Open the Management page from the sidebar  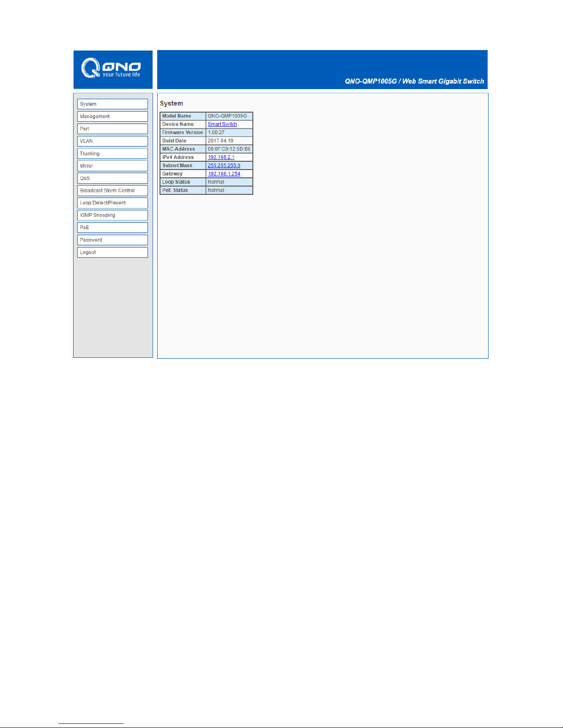112,117
